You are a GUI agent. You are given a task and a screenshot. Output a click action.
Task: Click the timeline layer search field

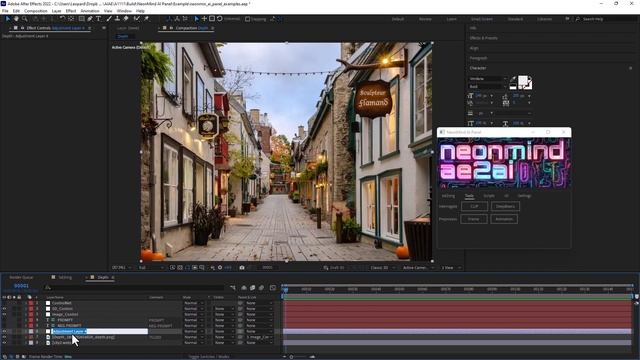coord(135,288)
